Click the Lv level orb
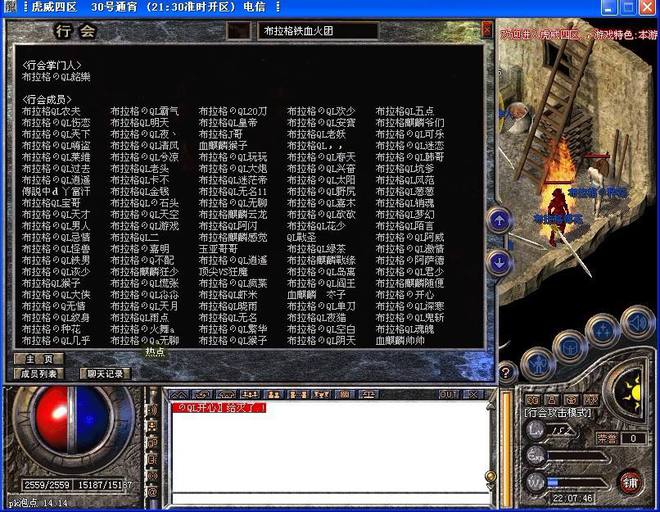This screenshot has height=512, width=660. click(x=536, y=429)
